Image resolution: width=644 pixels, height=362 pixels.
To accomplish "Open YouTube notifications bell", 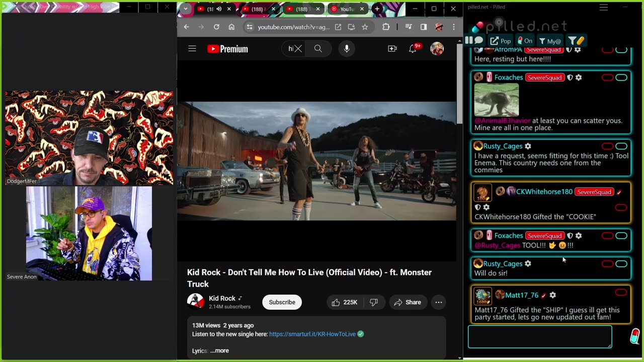I will pos(414,49).
